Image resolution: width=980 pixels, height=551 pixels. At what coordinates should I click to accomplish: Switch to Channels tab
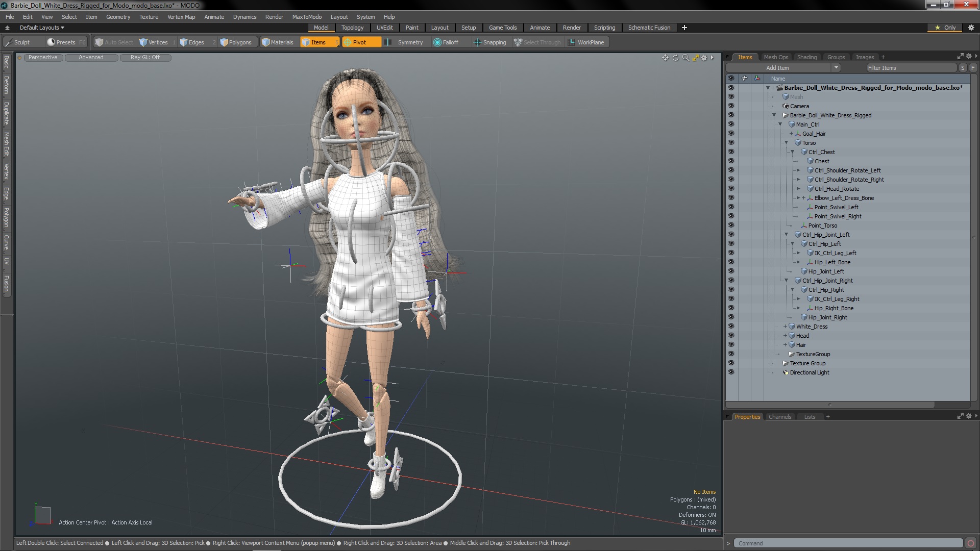pos(779,417)
